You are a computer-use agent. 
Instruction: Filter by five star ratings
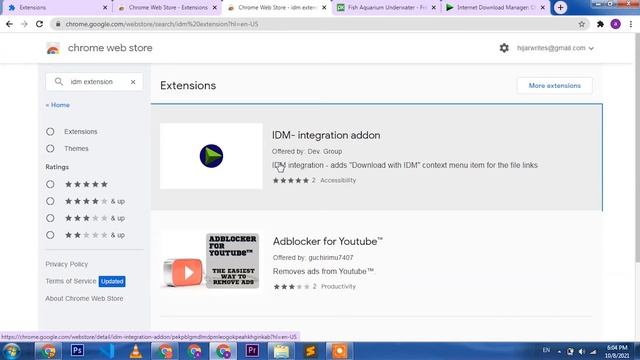click(50, 184)
